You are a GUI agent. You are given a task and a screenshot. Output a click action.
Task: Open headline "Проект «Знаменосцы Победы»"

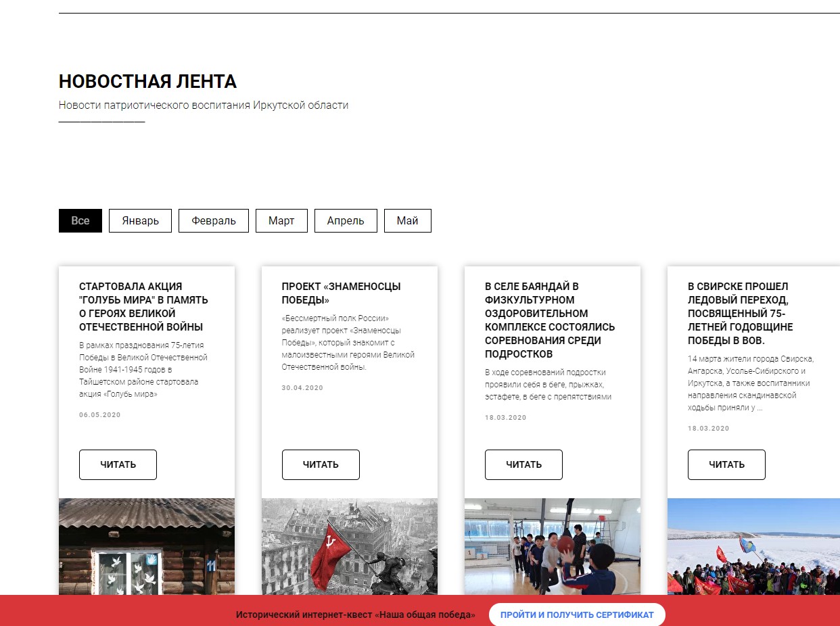point(341,293)
